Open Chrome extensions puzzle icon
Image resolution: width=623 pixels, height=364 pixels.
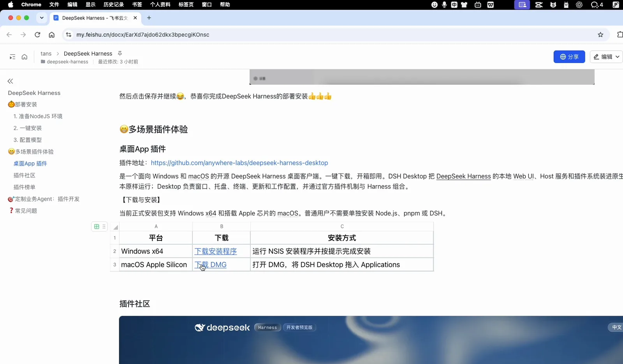tap(619, 35)
